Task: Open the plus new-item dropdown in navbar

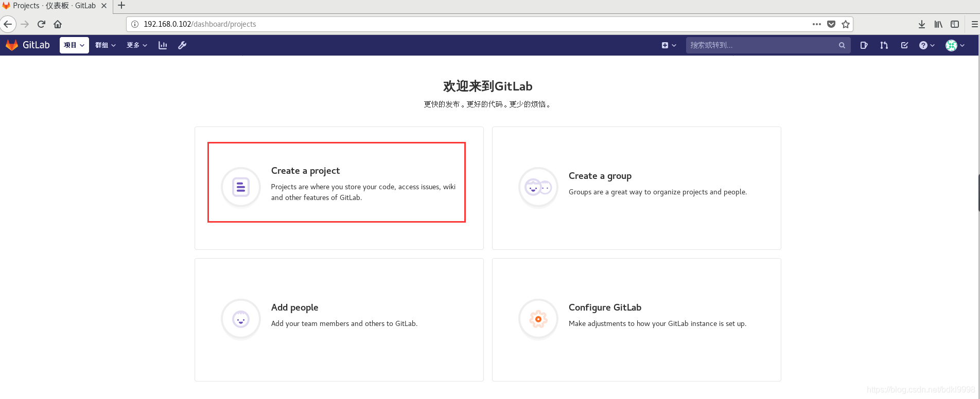Action: pyautogui.click(x=669, y=45)
